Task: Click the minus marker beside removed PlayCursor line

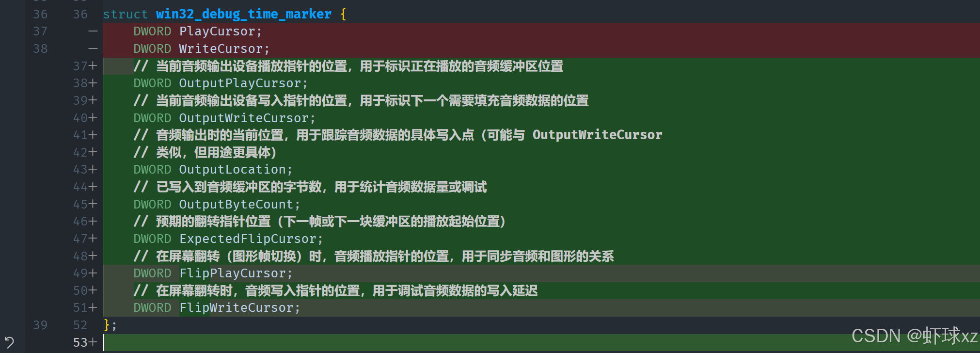Action: click(x=93, y=32)
